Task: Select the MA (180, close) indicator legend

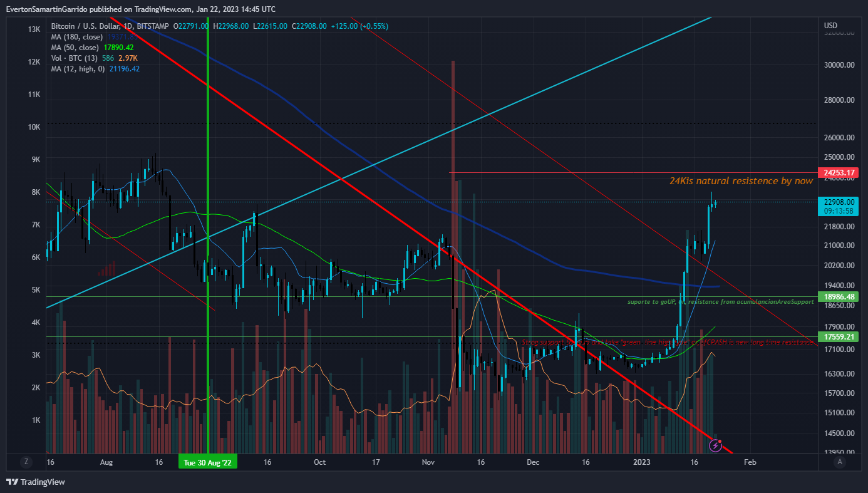Action: coord(76,37)
